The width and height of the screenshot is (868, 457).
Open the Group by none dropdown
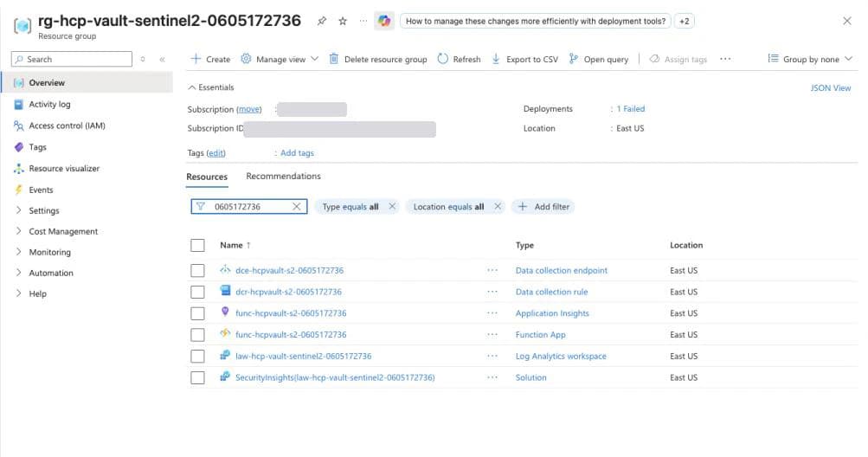(x=810, y=59)
